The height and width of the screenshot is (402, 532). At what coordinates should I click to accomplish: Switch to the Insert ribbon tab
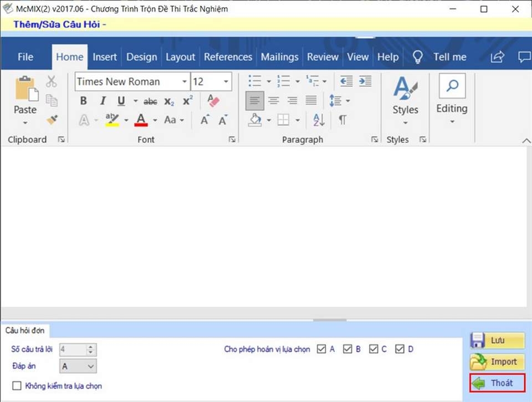[x=105, y=57]
